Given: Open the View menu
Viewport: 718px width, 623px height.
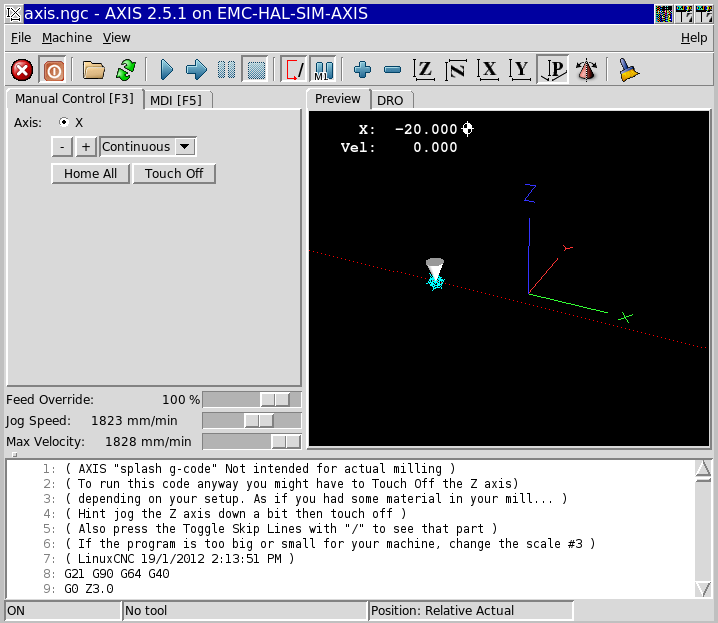Looking at the screenshot, I should point(116,38).
